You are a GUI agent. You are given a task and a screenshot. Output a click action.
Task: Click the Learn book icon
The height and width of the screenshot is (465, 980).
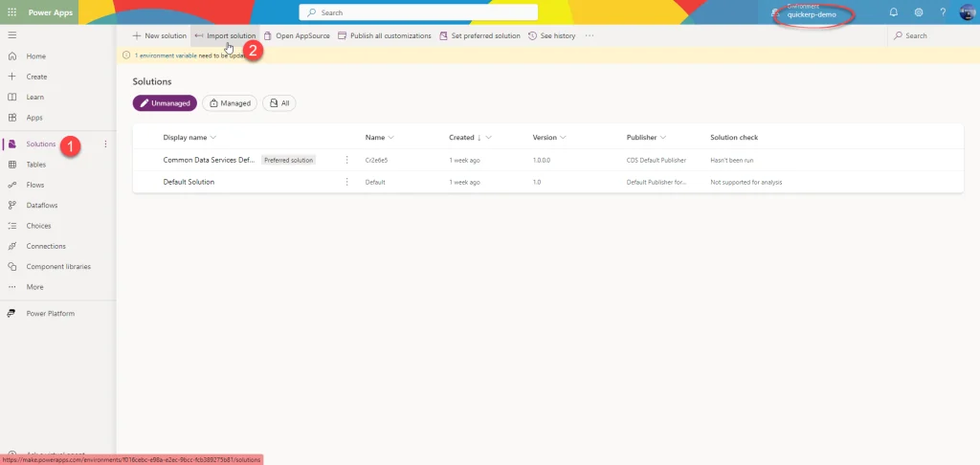(x=11, y=98)
